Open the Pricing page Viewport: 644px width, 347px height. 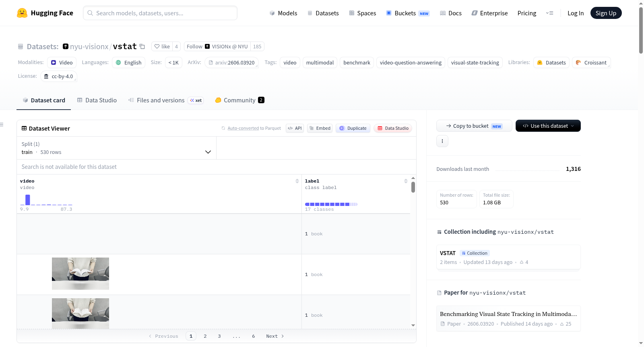click(x=527, y=13)
